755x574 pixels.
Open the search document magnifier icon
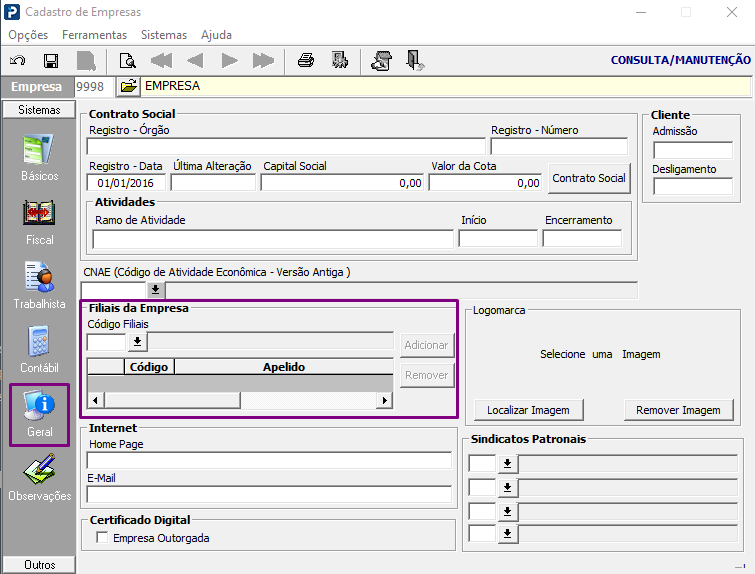[127, 61]
